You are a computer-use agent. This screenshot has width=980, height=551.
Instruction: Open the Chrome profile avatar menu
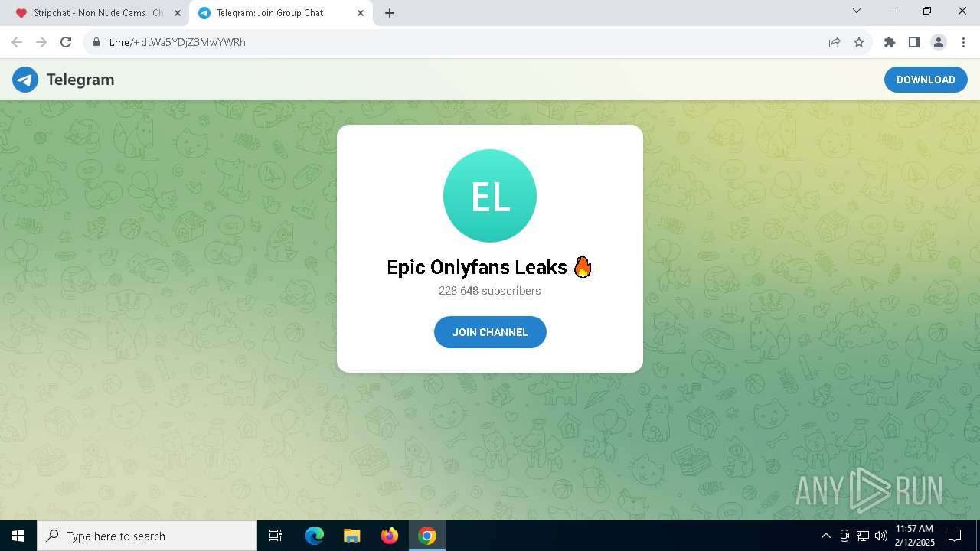click(x=939, y=42)
